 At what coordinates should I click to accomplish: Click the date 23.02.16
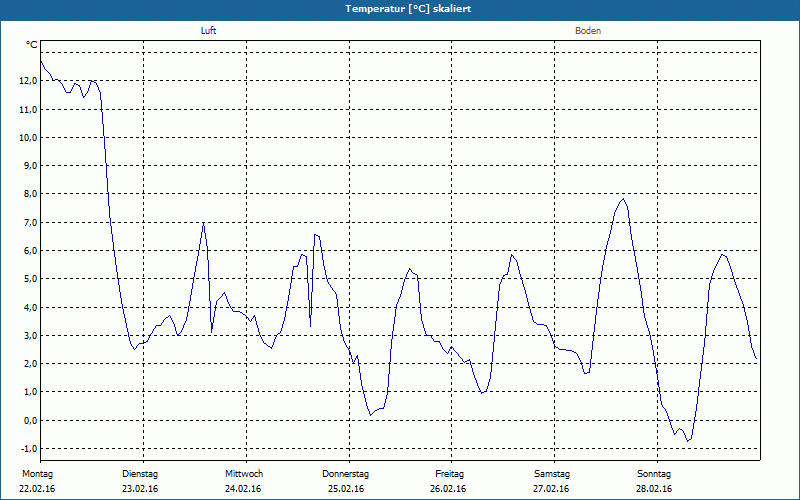[x=140, y=489]
